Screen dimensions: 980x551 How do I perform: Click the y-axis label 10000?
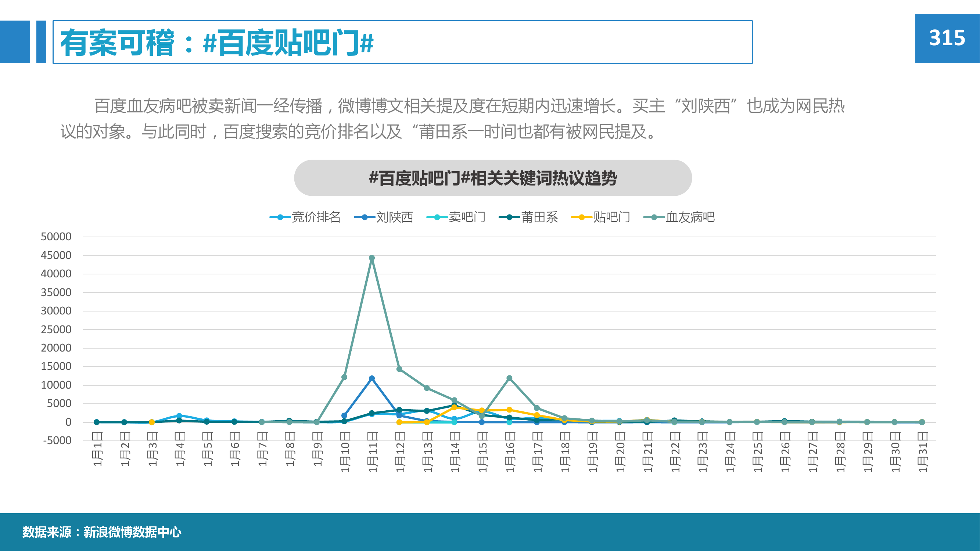click(56, 385)
